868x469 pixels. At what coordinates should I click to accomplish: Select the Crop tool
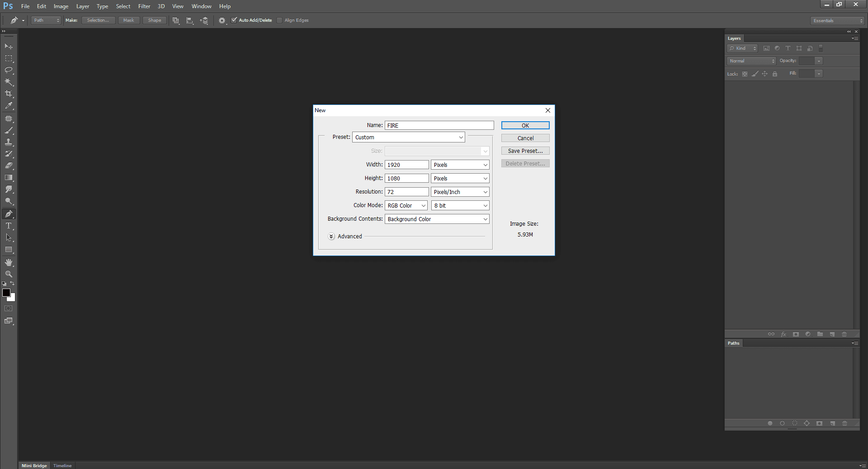pos(9,94)
